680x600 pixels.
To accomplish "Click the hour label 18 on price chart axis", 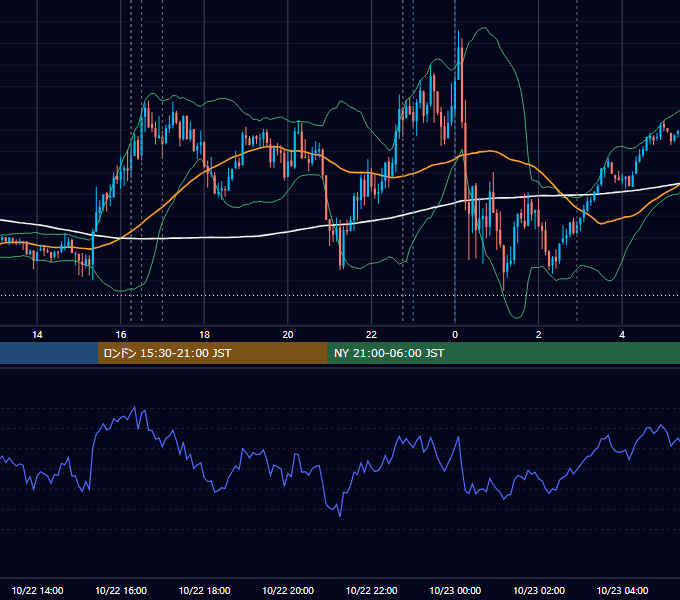I will click(204, 335).
